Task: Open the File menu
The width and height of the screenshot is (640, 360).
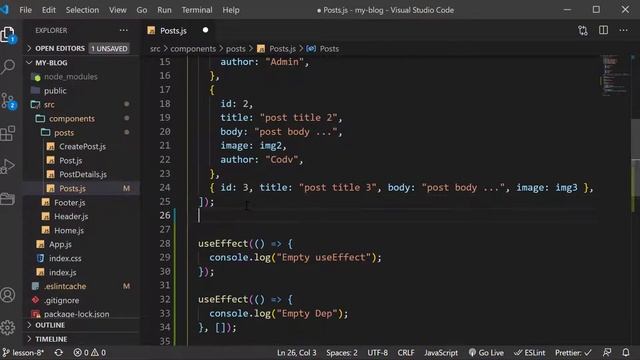Action: coord(25,10)
